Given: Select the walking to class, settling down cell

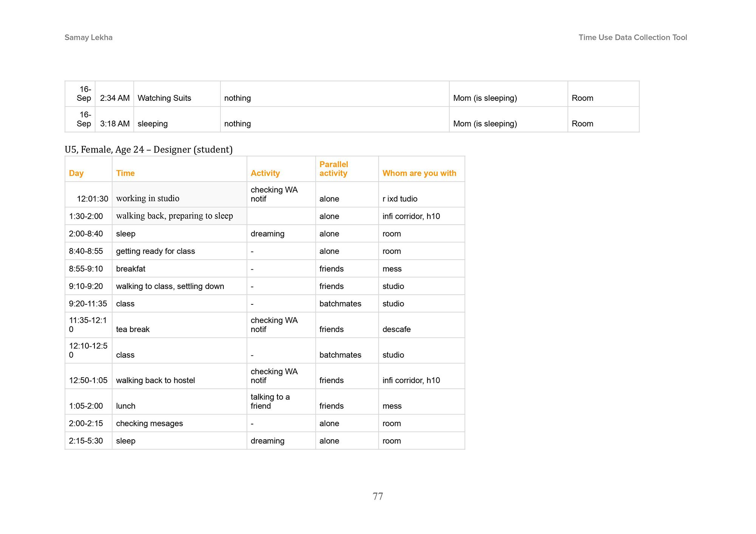Looking at the screenshot, I should pos(170,286).
